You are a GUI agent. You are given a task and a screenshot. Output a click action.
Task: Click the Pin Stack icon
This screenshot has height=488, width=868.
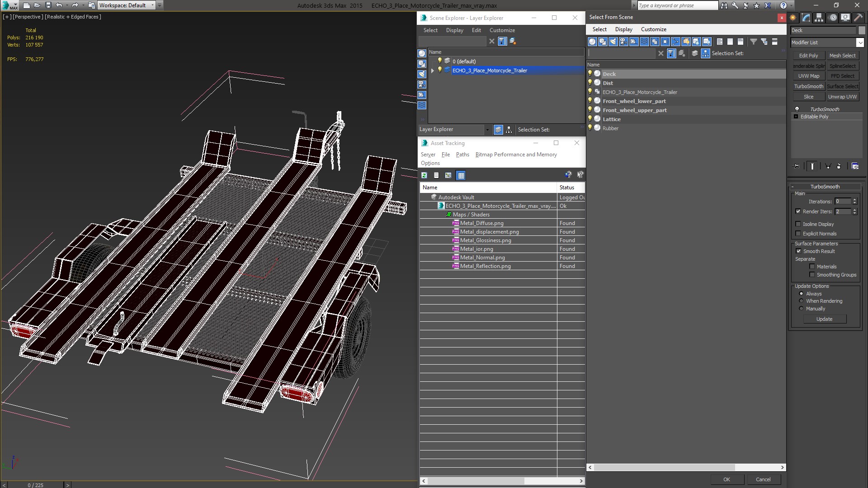(797, 166)
